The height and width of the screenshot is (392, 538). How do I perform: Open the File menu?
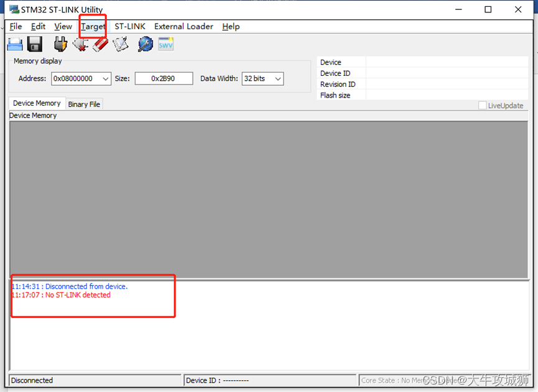(16, 26)
